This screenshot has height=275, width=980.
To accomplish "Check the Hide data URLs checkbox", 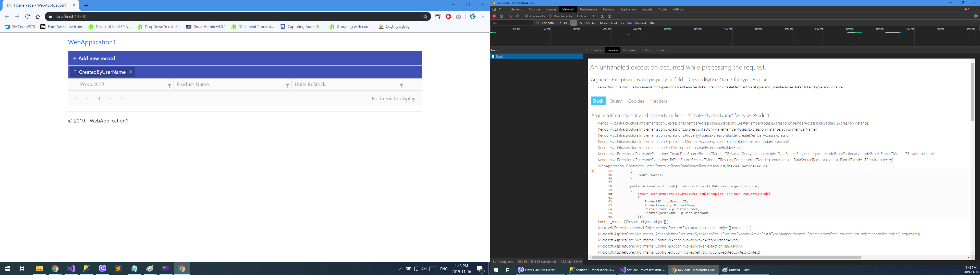I will point(537,23).
